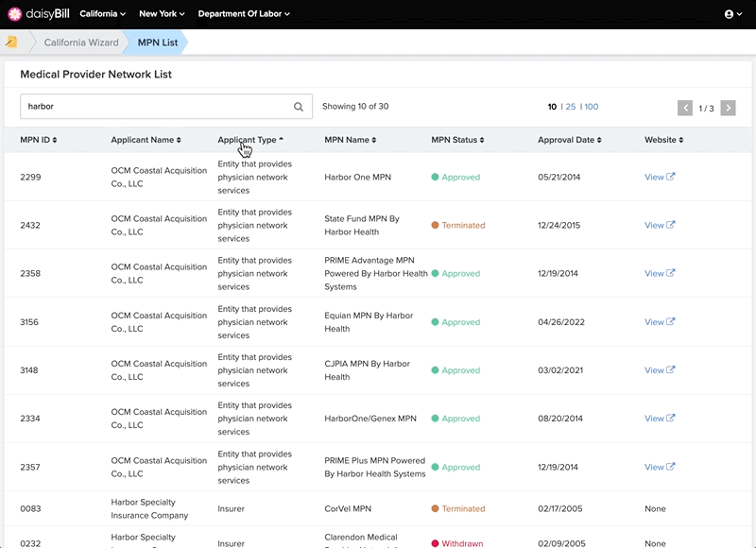The image size is (756, 548).
Task: Click the search field containing harbor
Action: pos(166,107)
